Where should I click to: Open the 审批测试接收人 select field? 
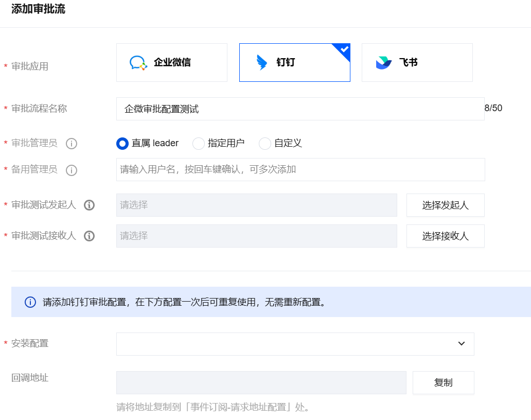(256, 236)
